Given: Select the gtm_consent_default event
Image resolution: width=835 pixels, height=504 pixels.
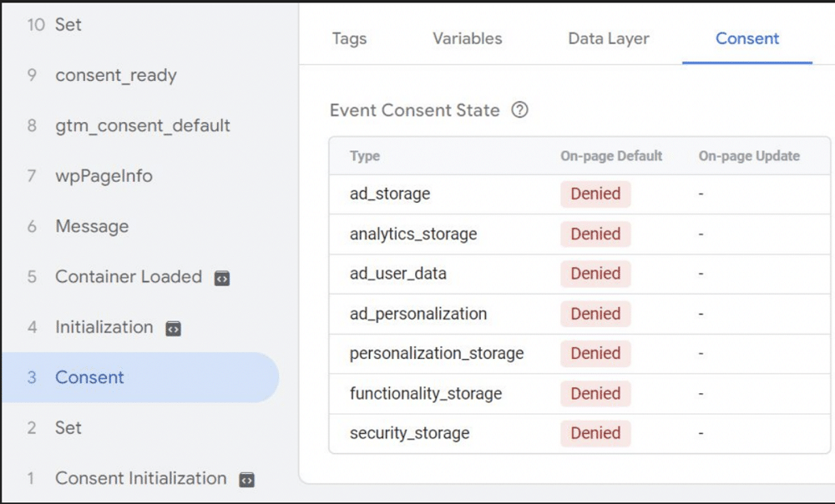Looking at the screenshot, I should tap(144, 125).
